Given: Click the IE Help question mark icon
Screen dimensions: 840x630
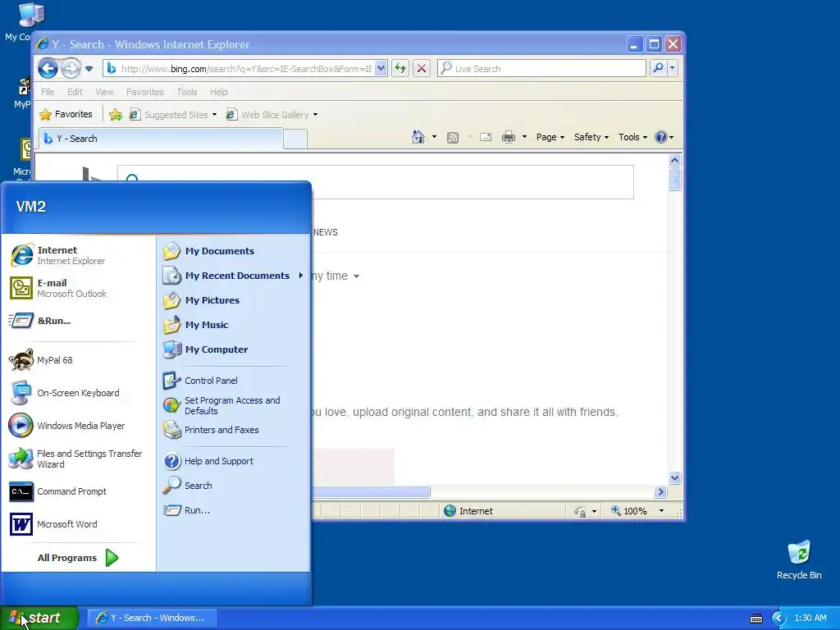Looking at the screenshot, I should (661, 137).
